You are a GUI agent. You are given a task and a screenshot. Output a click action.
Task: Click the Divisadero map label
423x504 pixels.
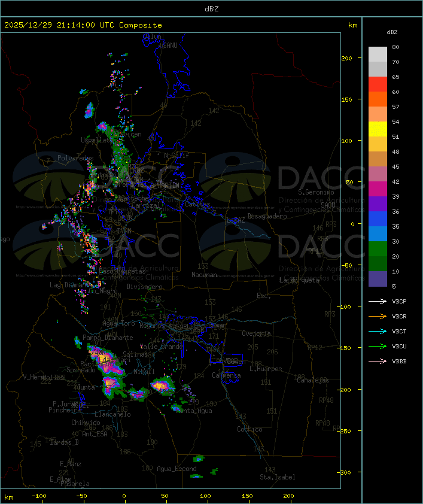coord(145,287)
